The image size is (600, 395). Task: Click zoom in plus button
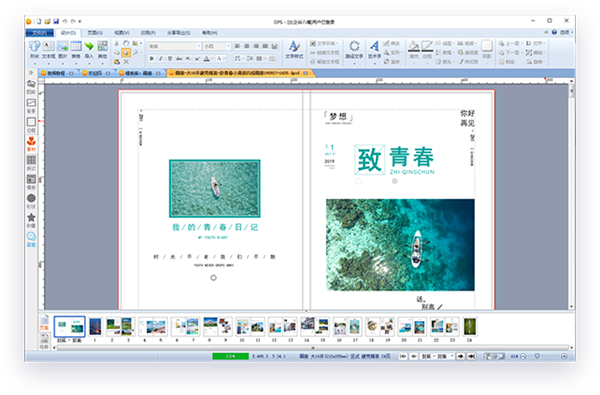(x=564, y=356)
